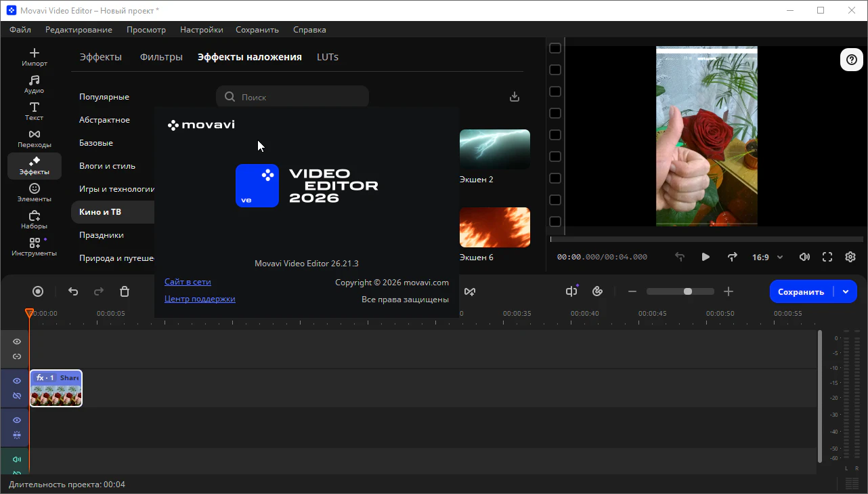Select the Популярные category
The image size is (868, 494).
[x=104, y=97]
